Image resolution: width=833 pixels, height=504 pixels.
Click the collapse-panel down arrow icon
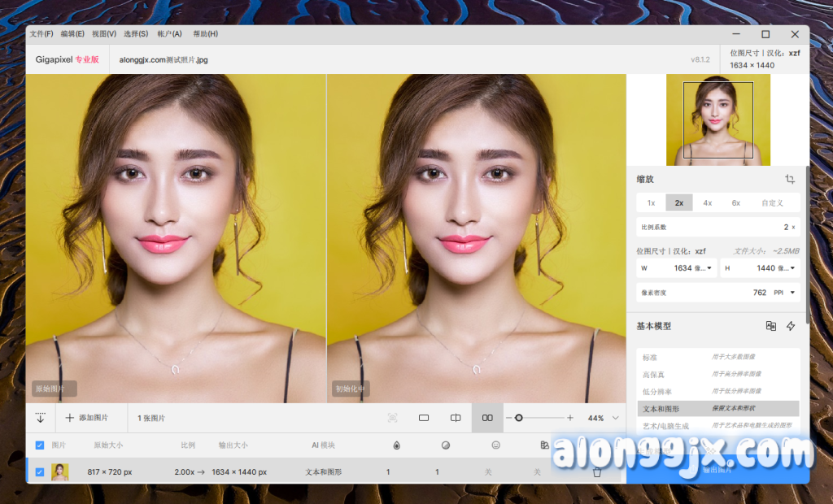(41, 418)
